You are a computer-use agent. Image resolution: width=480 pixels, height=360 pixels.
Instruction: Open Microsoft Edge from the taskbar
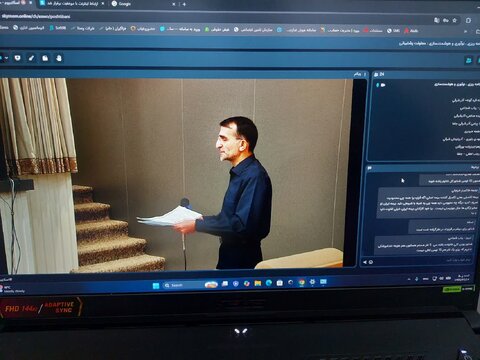pyautogui.click(x=269, y=283)
